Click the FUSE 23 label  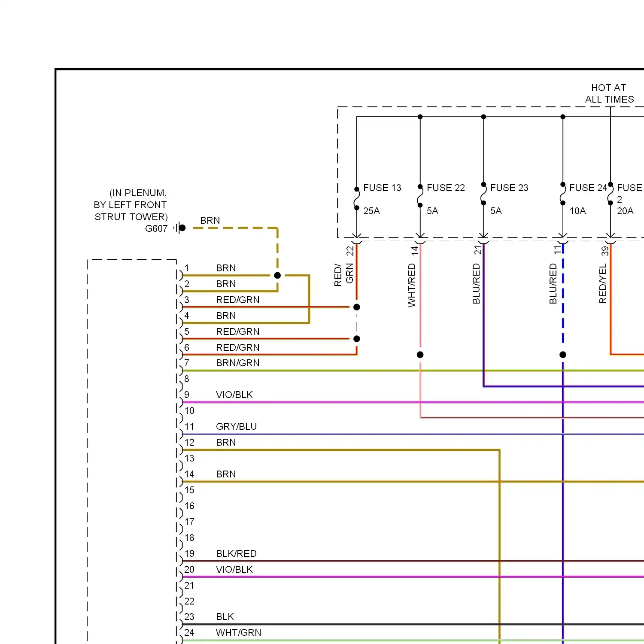[x=509, y=188]
